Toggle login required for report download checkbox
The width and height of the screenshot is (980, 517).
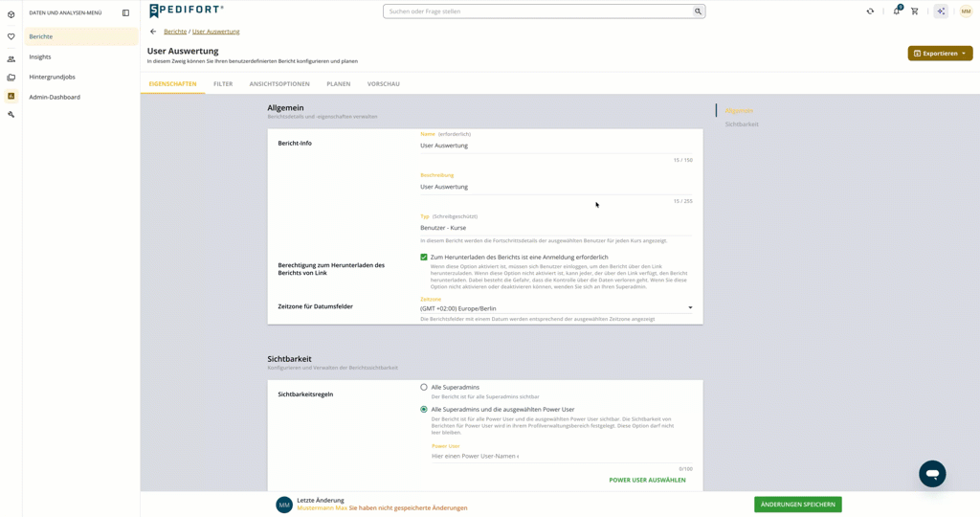point(424,257)
